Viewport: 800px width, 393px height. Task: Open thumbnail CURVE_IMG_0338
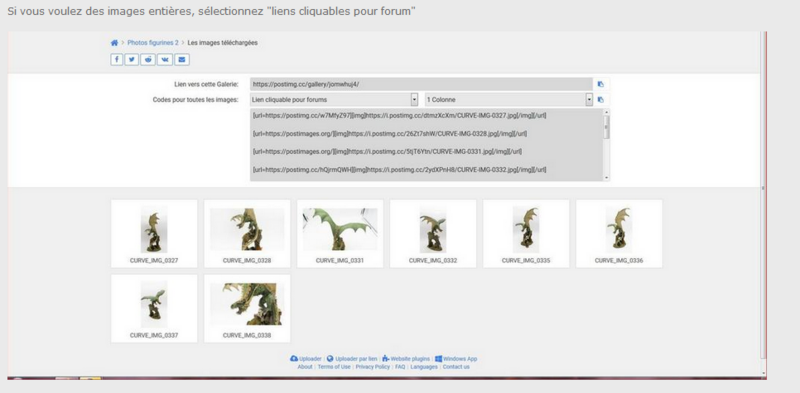coord(247,308)
